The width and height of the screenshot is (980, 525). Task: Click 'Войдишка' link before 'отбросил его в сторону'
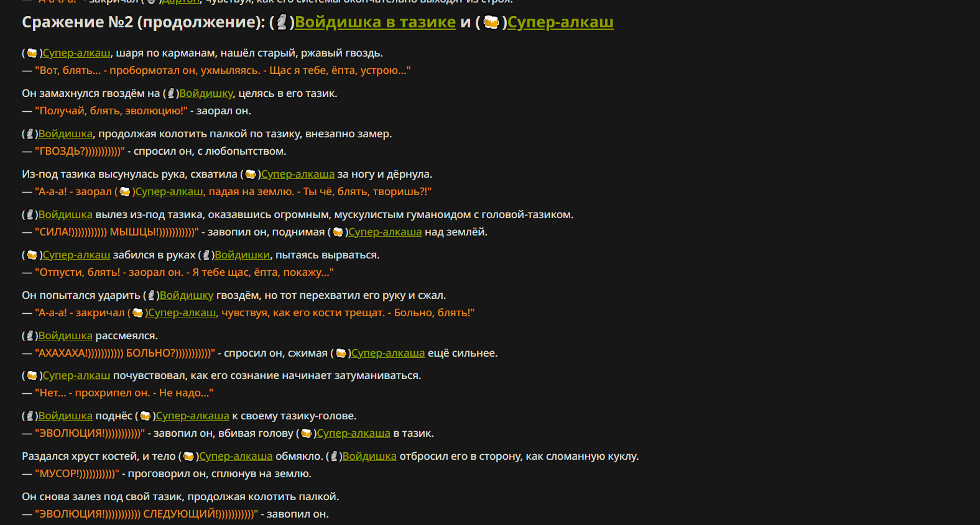click(369, 457)
